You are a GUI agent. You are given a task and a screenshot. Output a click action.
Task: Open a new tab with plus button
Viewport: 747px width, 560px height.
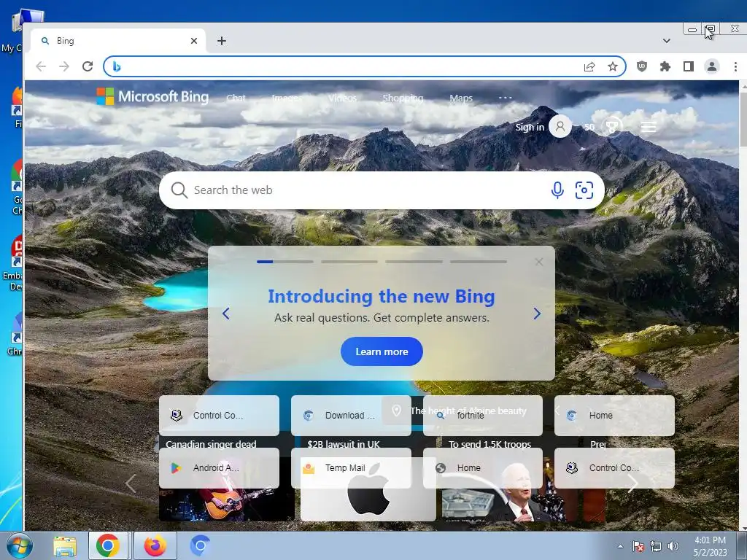pyautogui.click(x=222, y=41)
